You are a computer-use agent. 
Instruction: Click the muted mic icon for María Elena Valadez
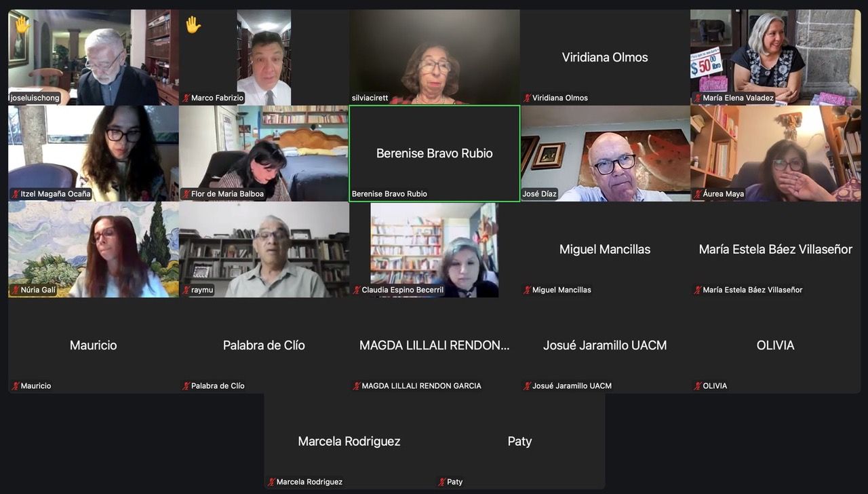point(698,98)
